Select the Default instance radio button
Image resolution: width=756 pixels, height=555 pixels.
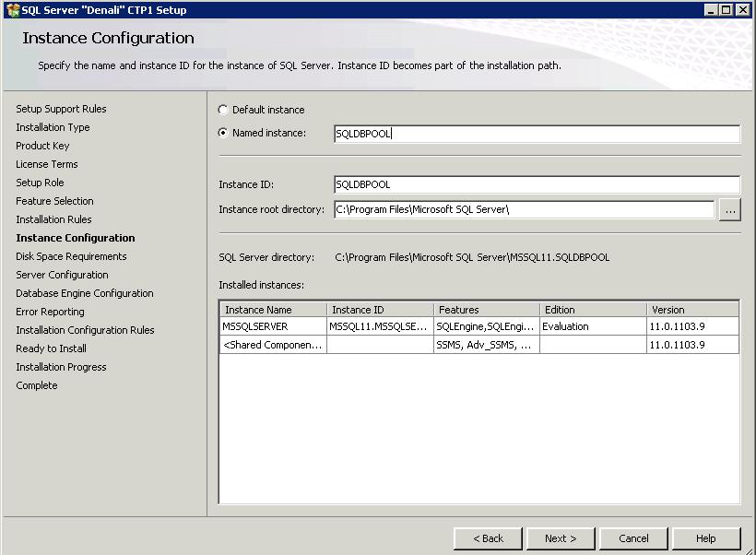click(x=223, y=110)
